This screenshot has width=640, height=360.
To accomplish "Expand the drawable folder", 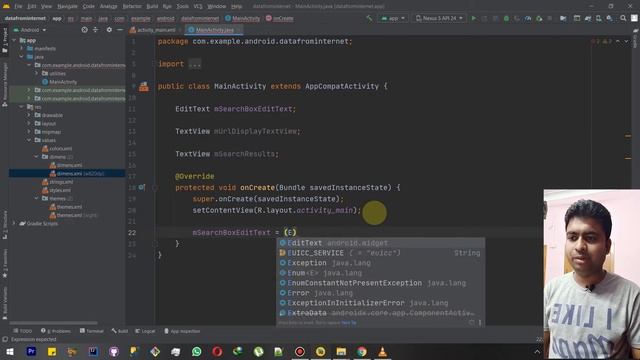I will pyautogui.click(x=29, y=115).
